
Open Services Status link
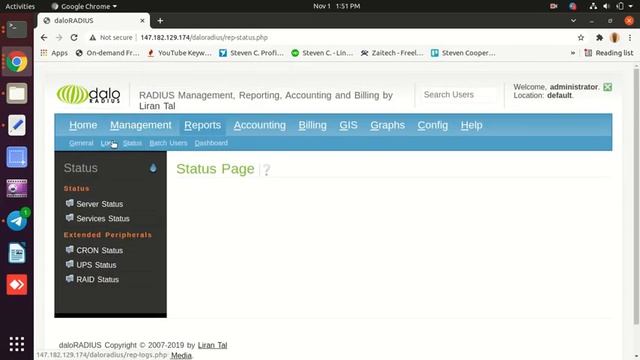pyautogui.click(x=103, y=219)
